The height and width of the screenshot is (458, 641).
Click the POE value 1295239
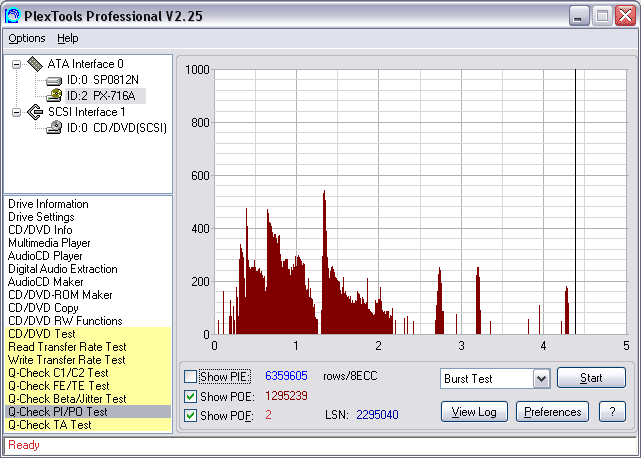[286, 396]
